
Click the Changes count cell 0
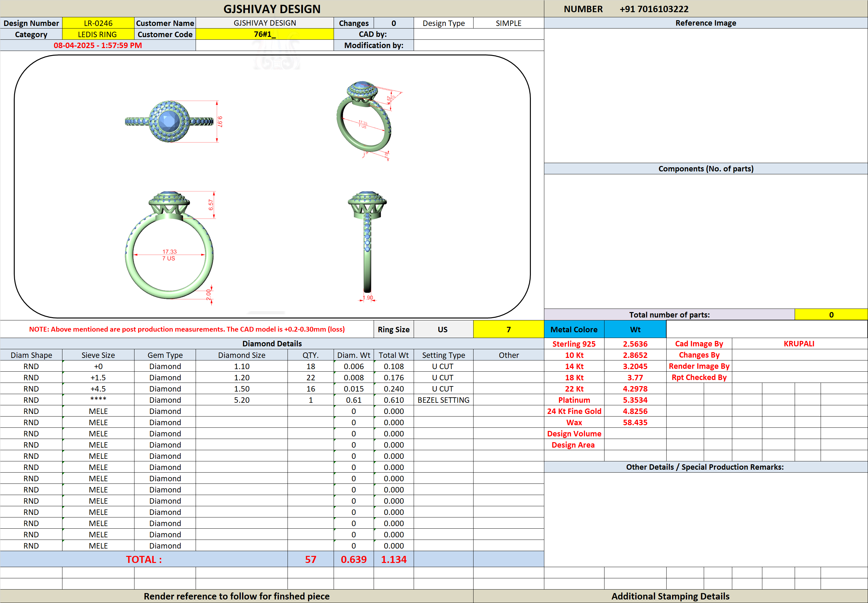pyautogui.click(x=394, y=23)
